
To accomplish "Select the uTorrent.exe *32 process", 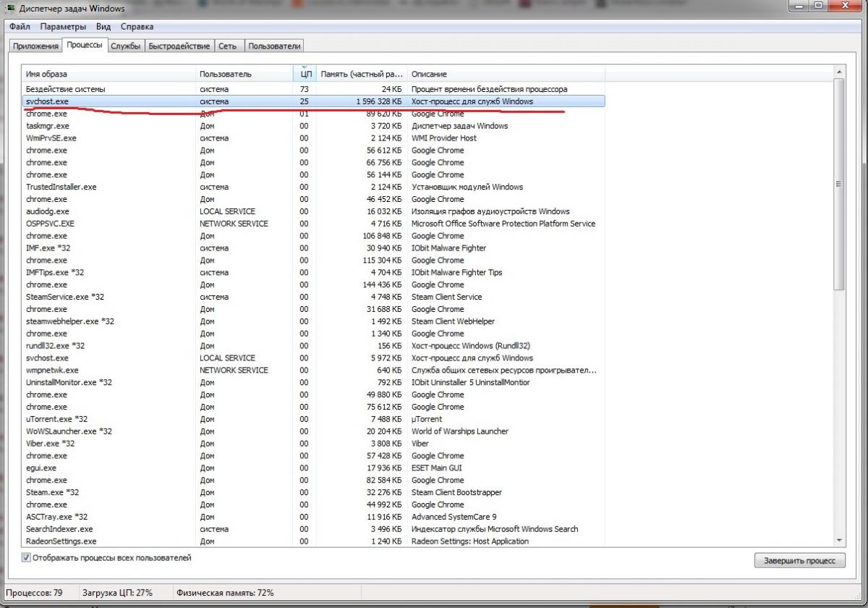I will [x=314, y=419].
